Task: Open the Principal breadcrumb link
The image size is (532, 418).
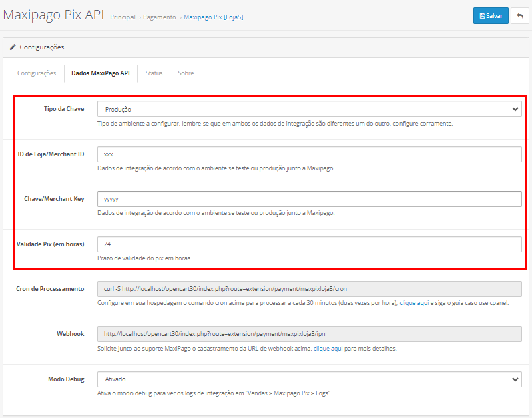Action: (x=122, y=17)
